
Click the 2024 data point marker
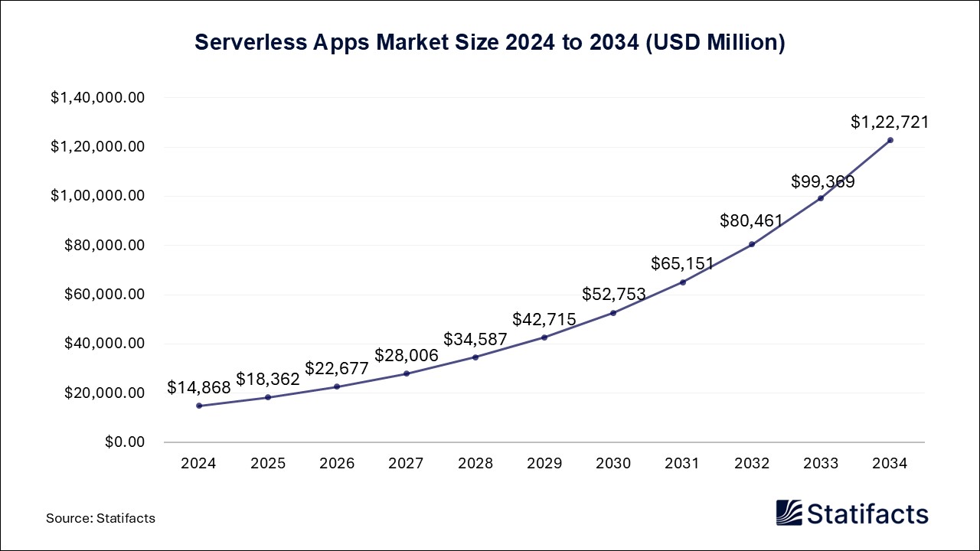(x=199, y=406)
